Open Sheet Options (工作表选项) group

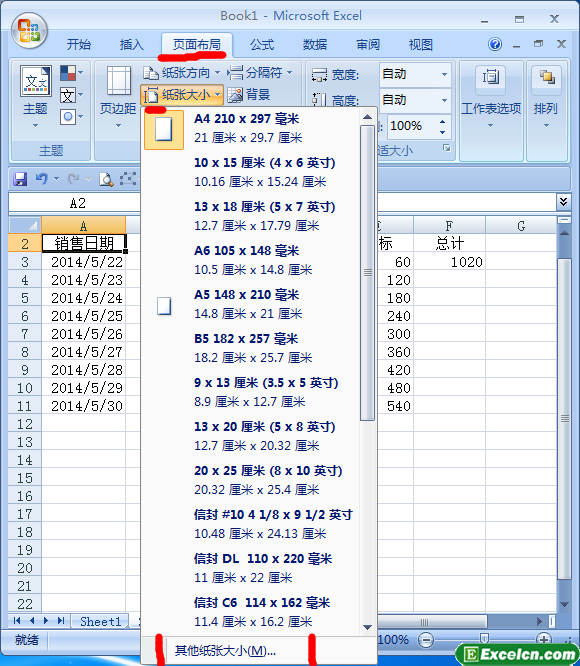491,97
